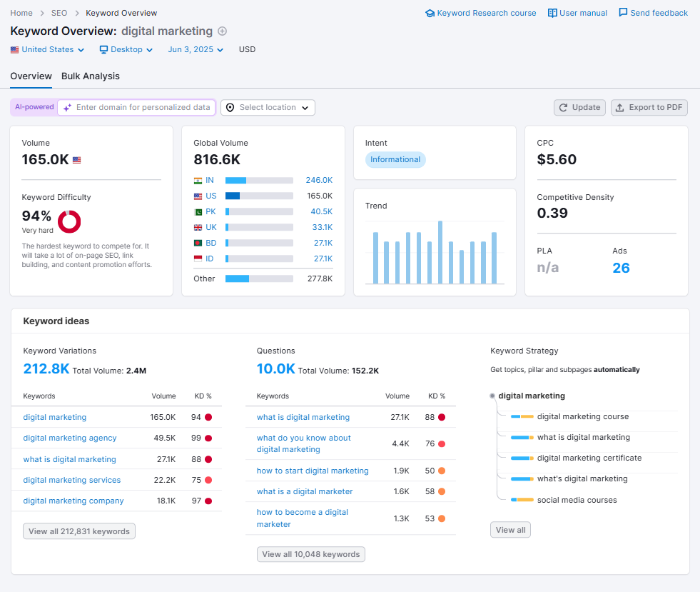Click the AI sparkle icon in the domain field
The image size is (700, 592).
pos(68,107)
